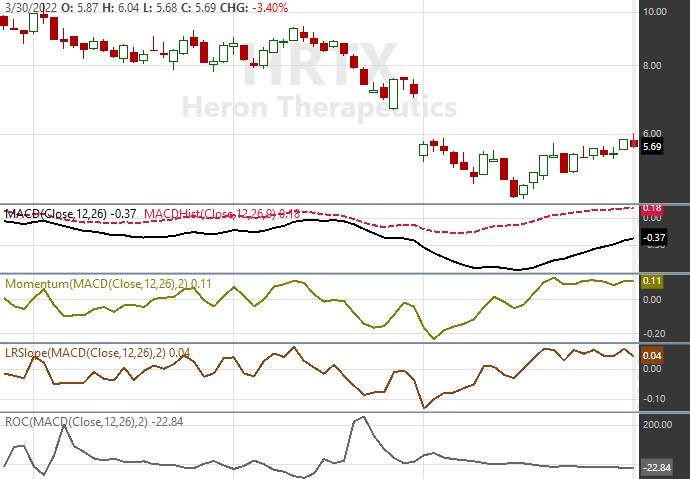Click the last candlestick on the chart
690x479 pixels.
[x=634, y=143]
